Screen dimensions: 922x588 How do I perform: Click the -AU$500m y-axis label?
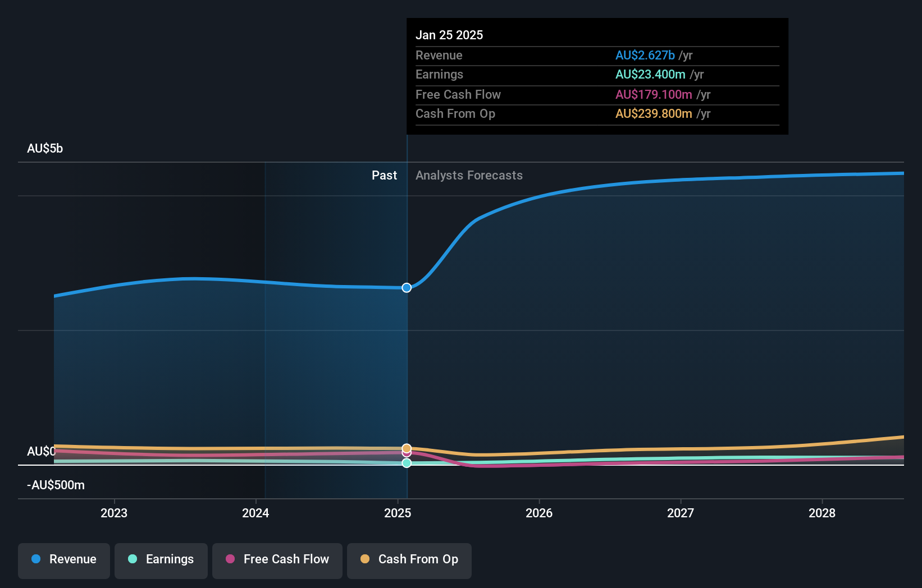(56, 485)
